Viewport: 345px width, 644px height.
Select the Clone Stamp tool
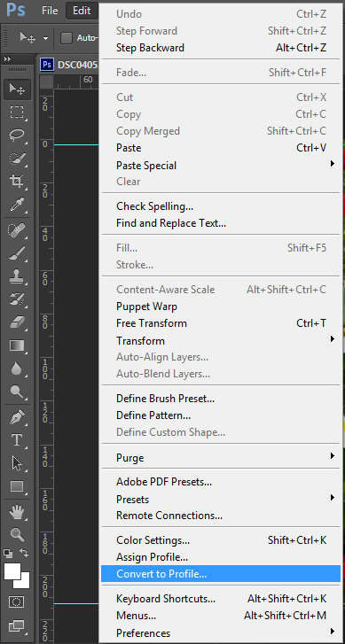click(x=17, y=277)
